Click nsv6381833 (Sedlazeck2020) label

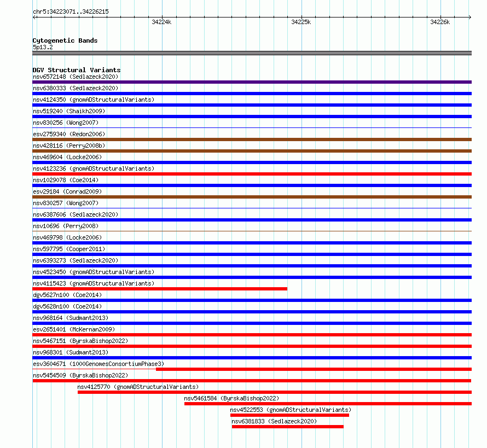tap(274, 421)
